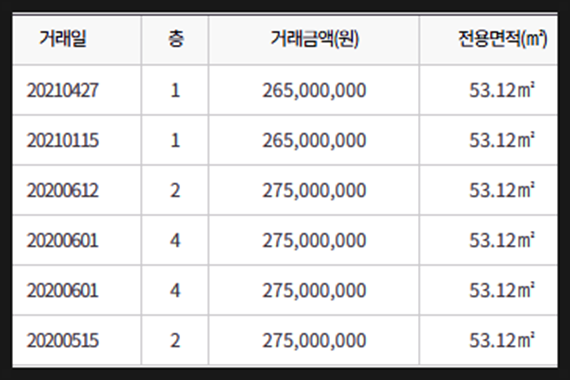Click floor value 2 in 20200612 row

point(175,191)
